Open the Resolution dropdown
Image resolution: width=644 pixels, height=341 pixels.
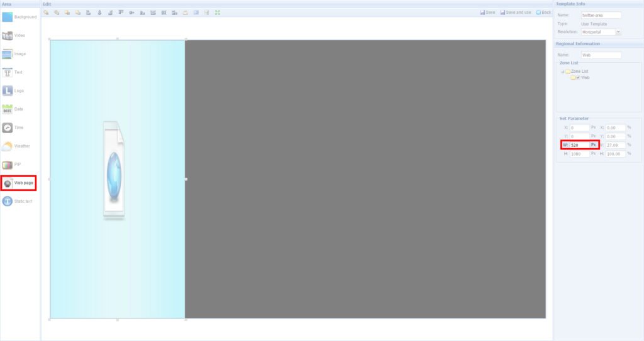pyautogui.click(x=619, y=31)
